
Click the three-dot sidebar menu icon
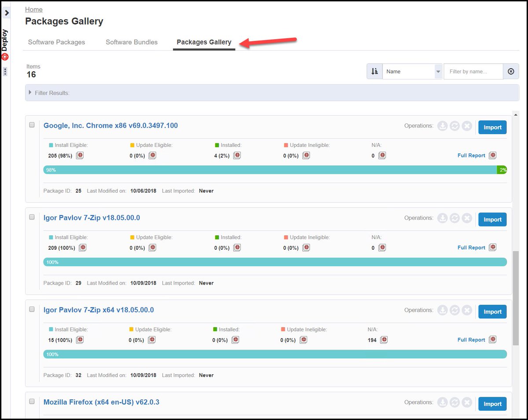(x=5, y=71)
